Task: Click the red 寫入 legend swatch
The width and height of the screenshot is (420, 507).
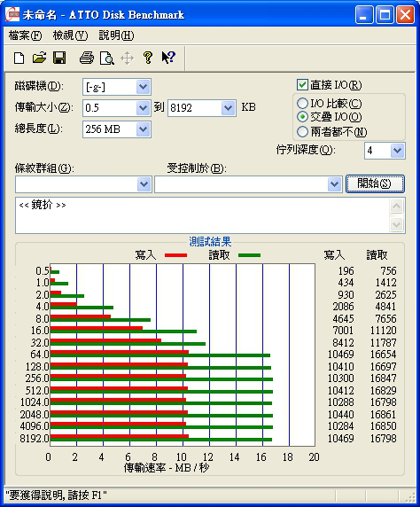Action: pos(176,255)
